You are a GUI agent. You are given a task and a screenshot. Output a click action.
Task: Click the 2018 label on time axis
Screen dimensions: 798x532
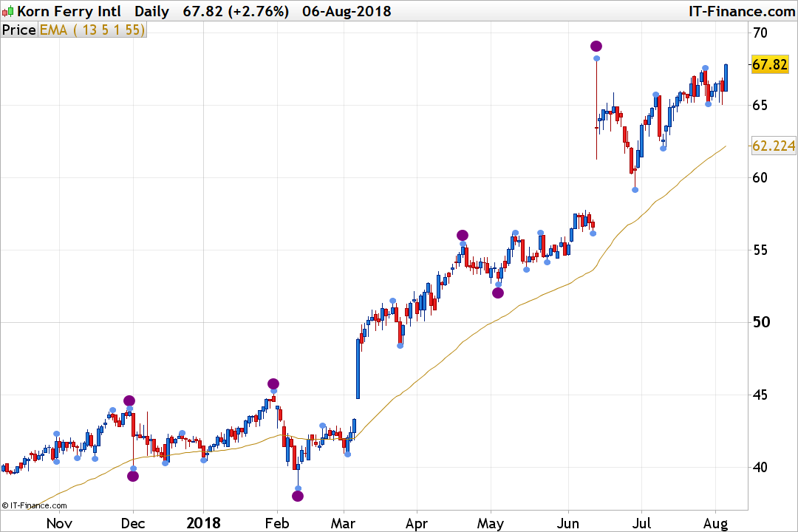pyautogui.click(x=204, y=523)
